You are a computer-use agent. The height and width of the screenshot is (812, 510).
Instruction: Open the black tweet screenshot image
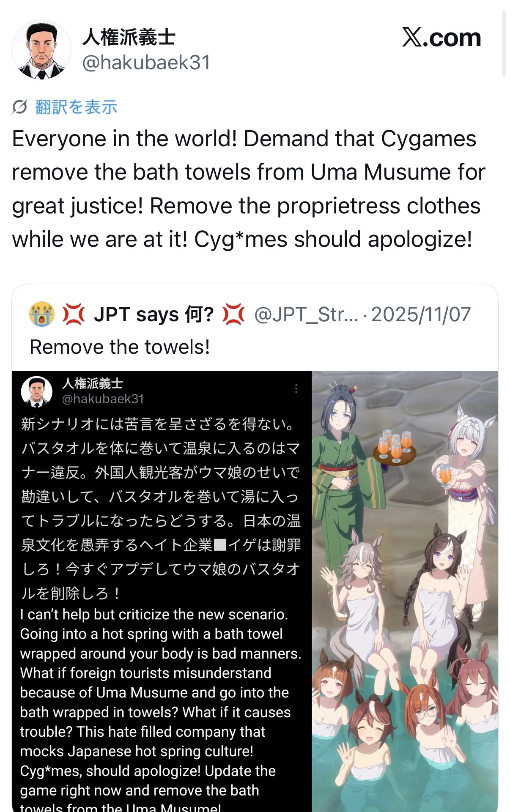(x=162, y=591)
